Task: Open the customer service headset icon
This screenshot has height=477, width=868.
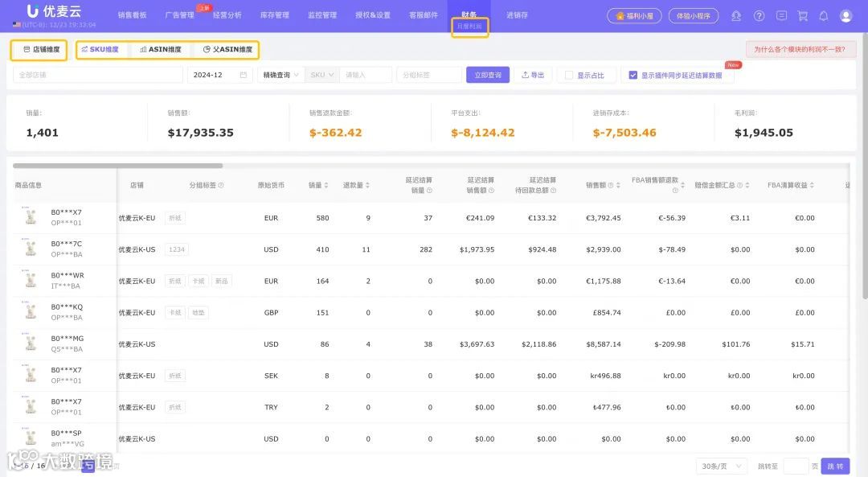Action: tap(735, 16)
